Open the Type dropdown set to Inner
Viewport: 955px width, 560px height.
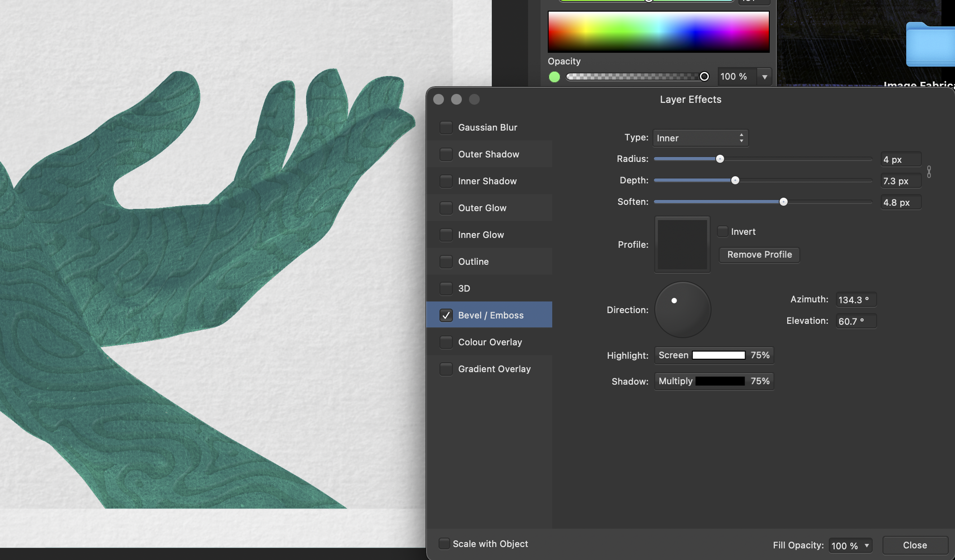[700, 138]
